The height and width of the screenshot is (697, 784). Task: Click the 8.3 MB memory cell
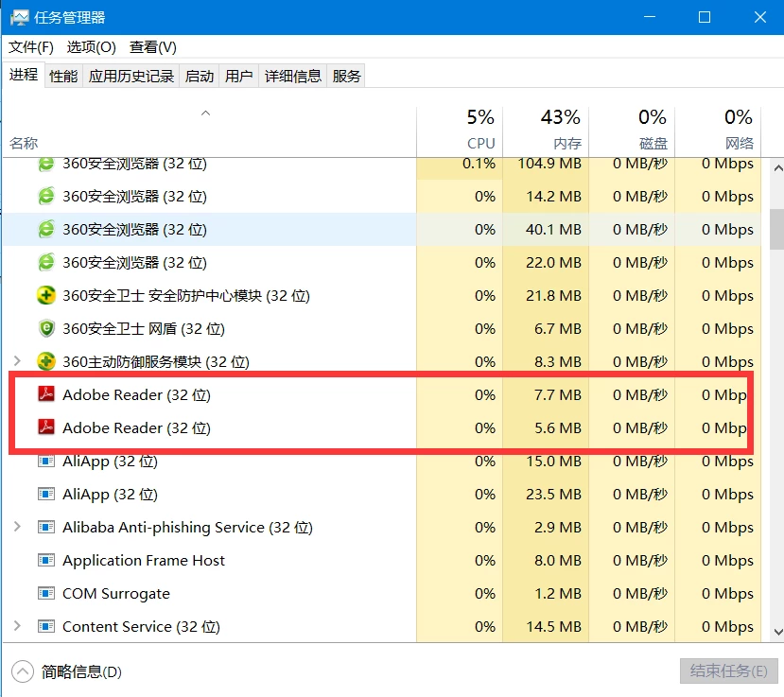[x=546, y=361]
